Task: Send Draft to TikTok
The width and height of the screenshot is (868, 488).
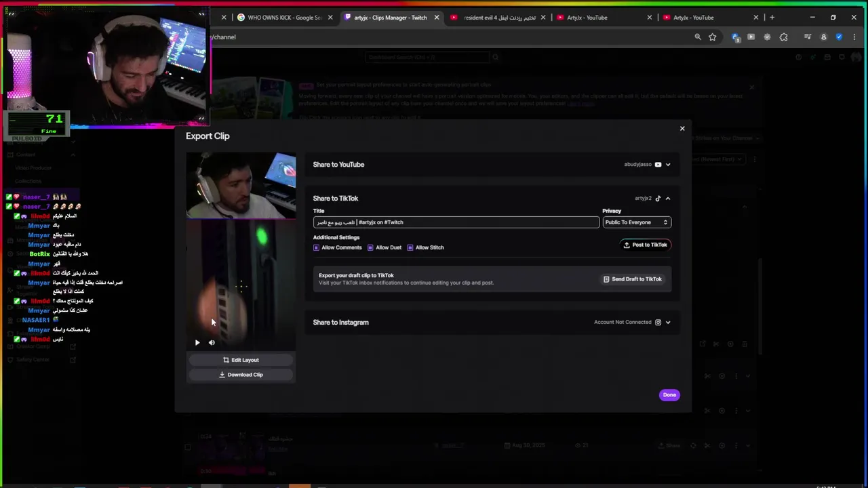Action: (633, 279)
